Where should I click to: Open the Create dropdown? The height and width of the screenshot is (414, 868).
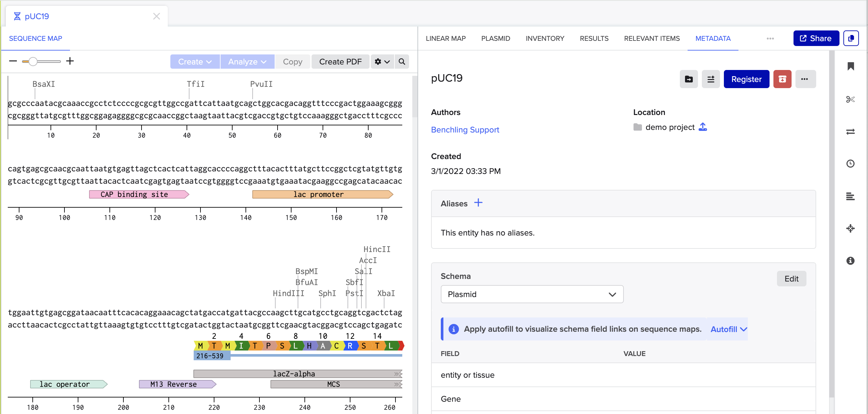(x=195, y=62)
